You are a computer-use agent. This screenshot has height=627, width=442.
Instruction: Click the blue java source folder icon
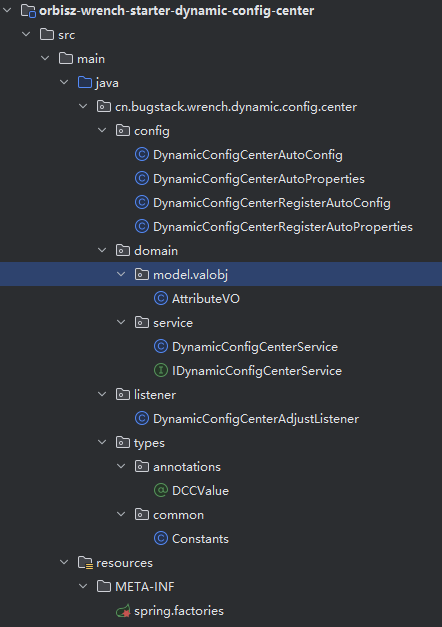(85, 82)
